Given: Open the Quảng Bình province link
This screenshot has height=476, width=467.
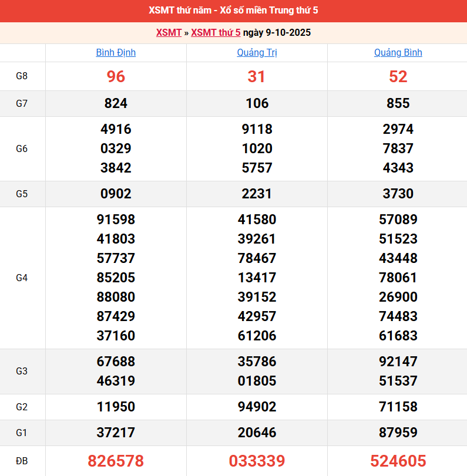Looking at the screenshot, I should coord(398,53).
